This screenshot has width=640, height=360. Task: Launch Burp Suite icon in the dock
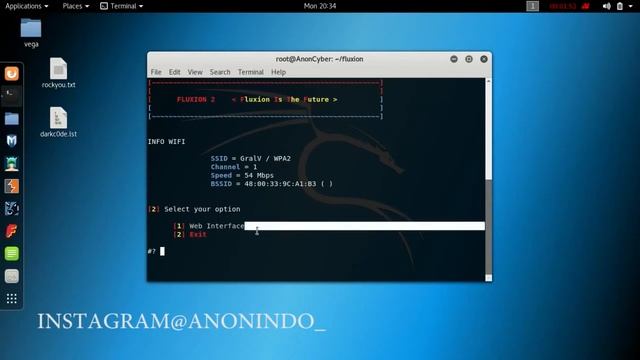11,187
